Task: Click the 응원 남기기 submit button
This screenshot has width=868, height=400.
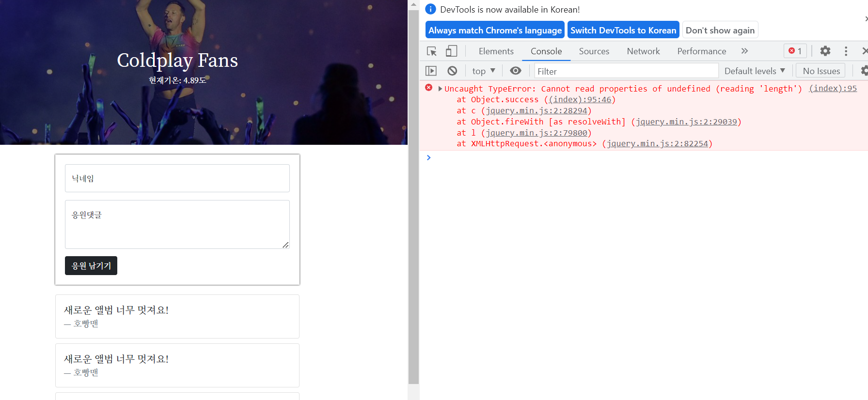Action: tap(91, 265)
